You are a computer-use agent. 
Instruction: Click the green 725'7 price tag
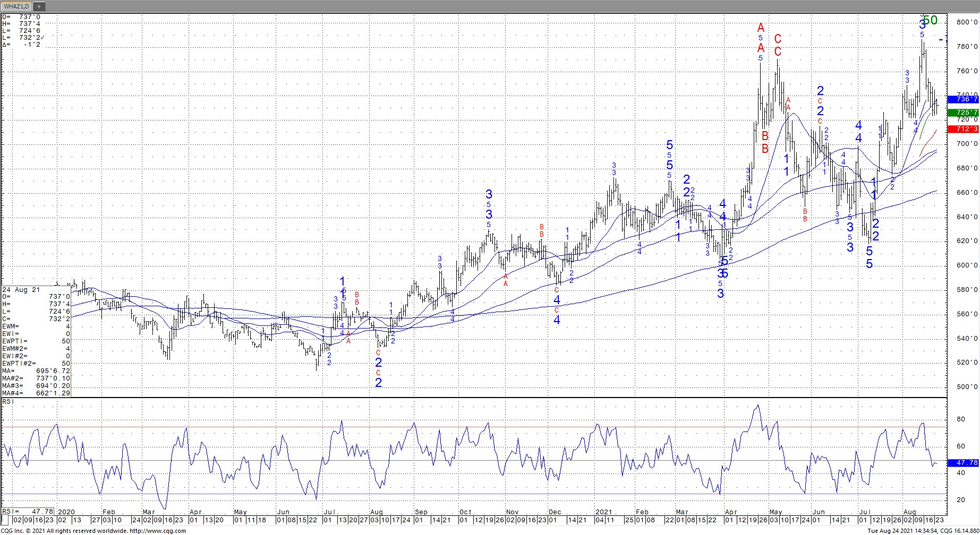tap(962, 113)
